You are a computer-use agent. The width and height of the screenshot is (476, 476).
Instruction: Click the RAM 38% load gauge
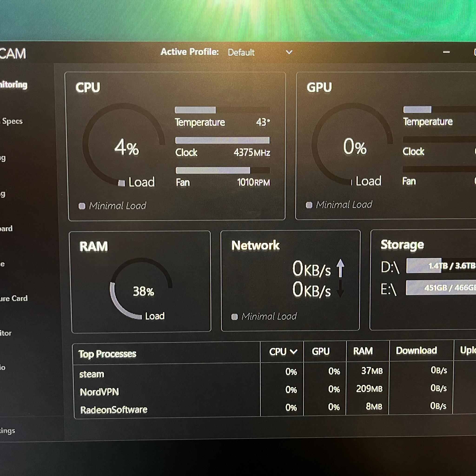tap(141, 289)
